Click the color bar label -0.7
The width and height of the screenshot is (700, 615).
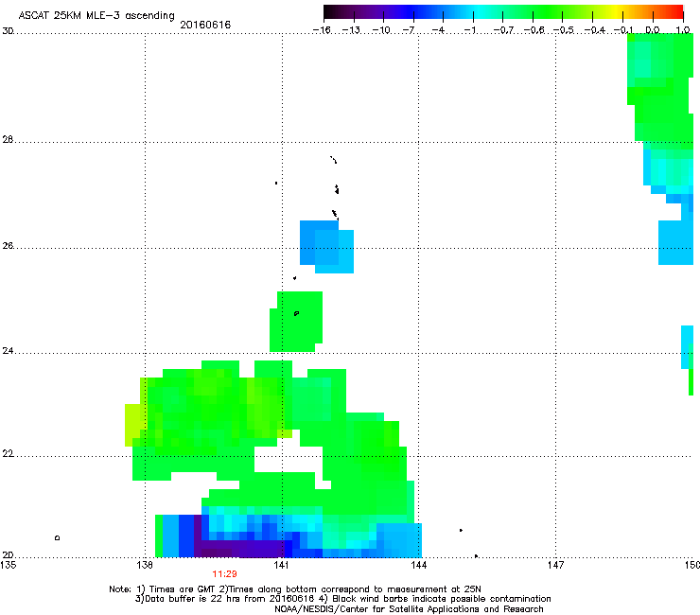503,30
